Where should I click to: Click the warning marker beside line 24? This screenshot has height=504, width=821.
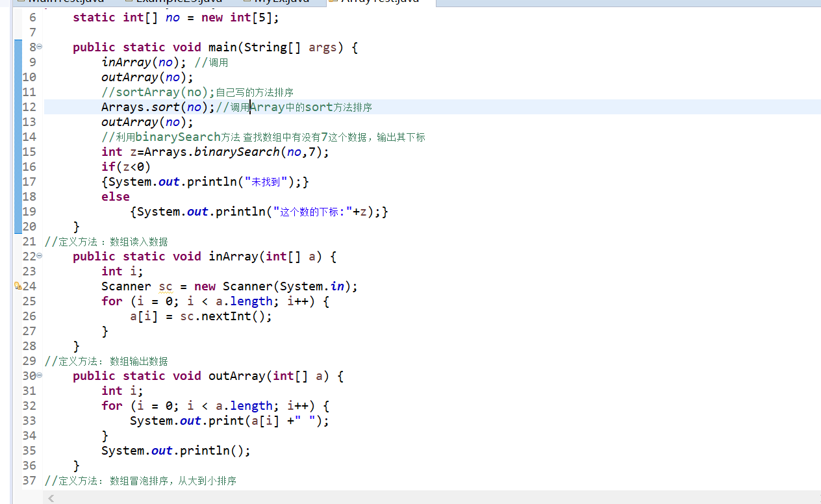tap(18, 286)
